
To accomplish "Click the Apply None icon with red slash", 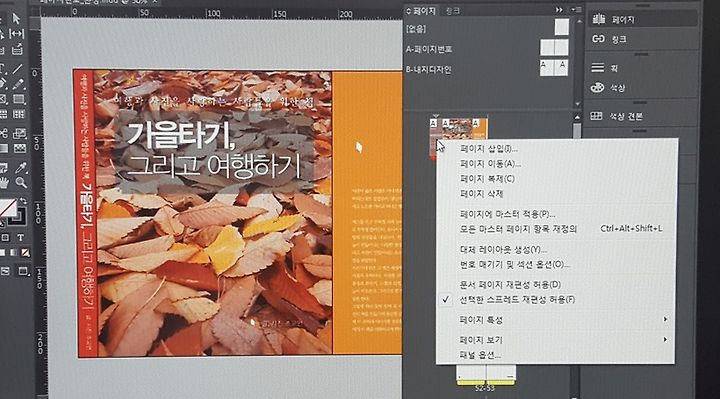I will tap(26, 253).
